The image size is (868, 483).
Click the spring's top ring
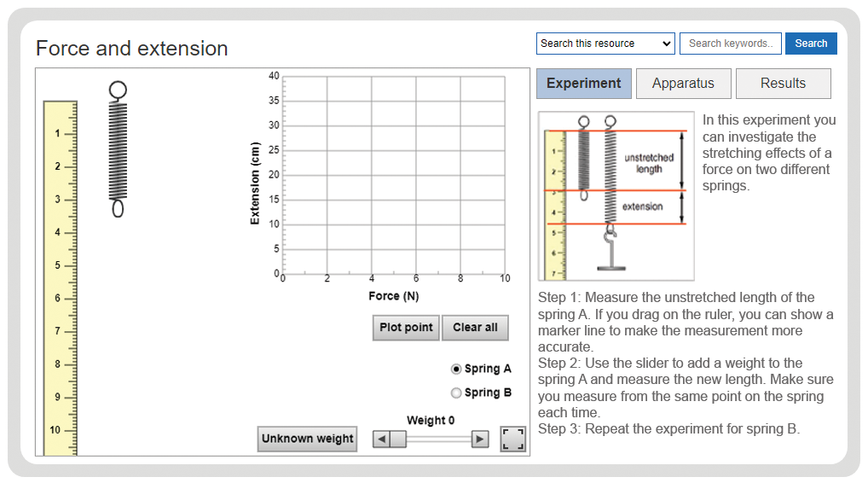click(118, 90)
